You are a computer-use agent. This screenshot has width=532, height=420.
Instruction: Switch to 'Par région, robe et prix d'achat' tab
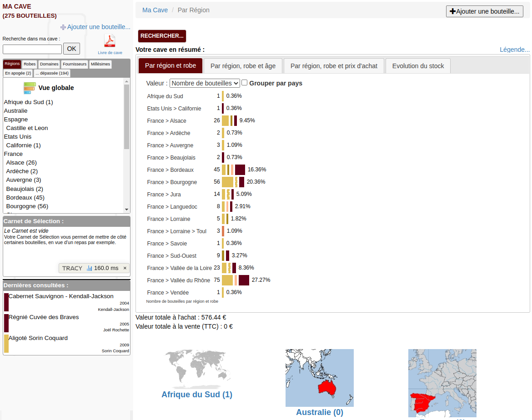point(334,65)
